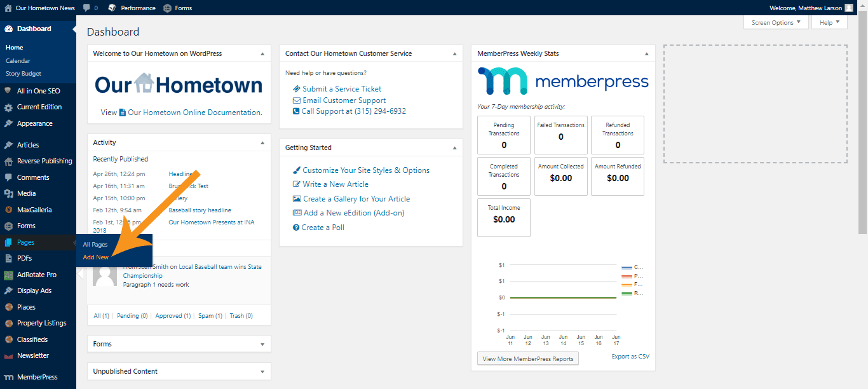This screenshot has height=389, width=868.
Task: Click the Newsletter envelope icon in sidebar
Action: click(x=8, y=356)
